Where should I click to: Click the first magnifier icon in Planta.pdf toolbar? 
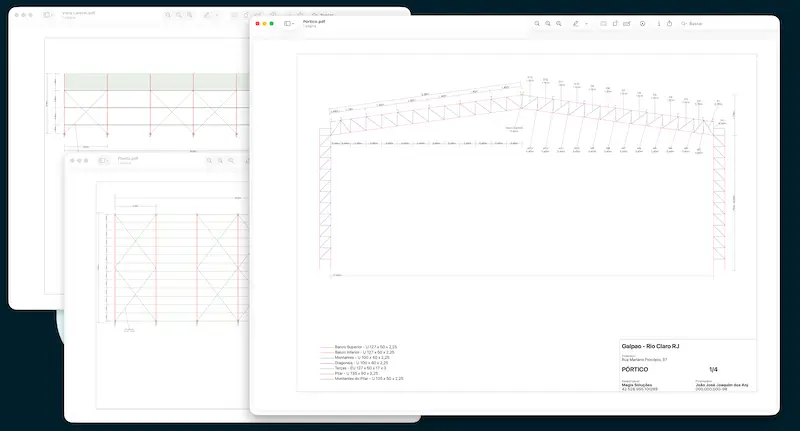[209, 160]
